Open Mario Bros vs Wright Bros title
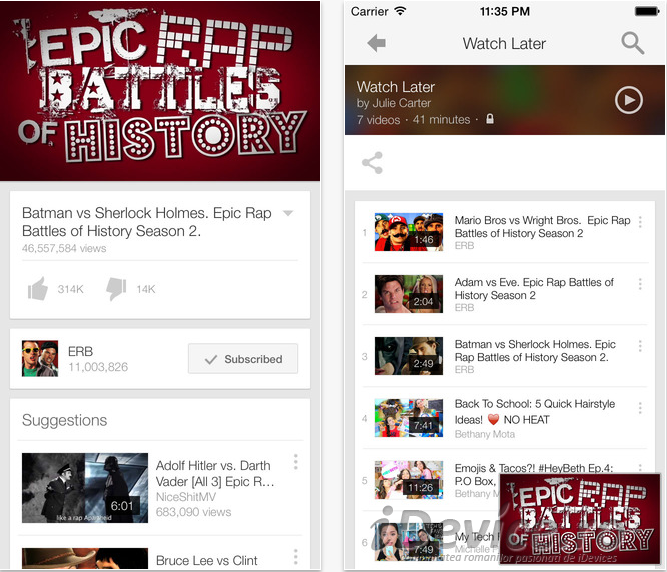667x572 pixels. [x=542, y=227]
